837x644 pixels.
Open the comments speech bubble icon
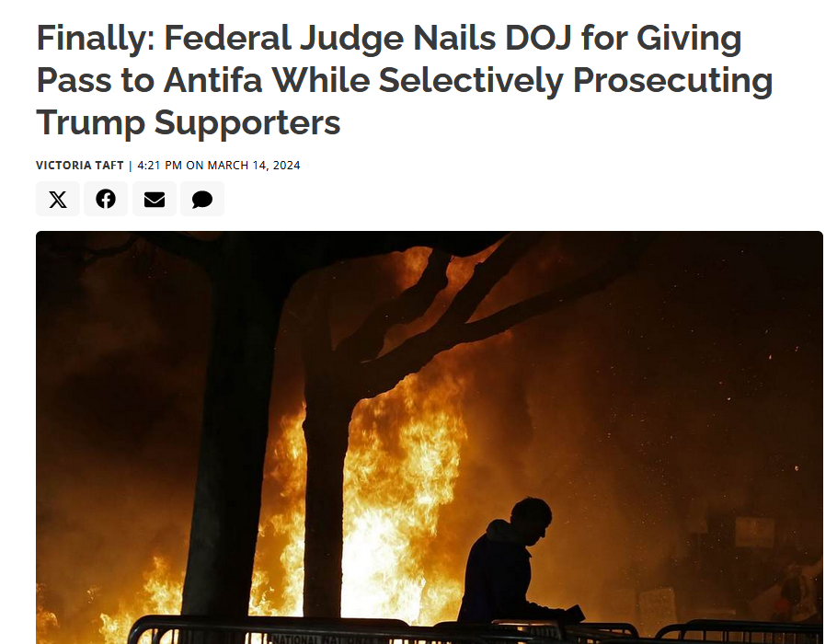[202, 200]
